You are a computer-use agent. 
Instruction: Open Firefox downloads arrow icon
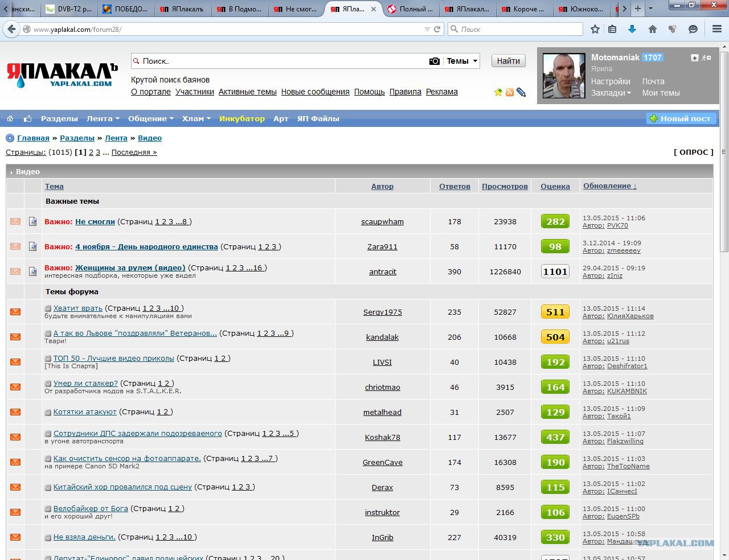[x=632, y=29]
